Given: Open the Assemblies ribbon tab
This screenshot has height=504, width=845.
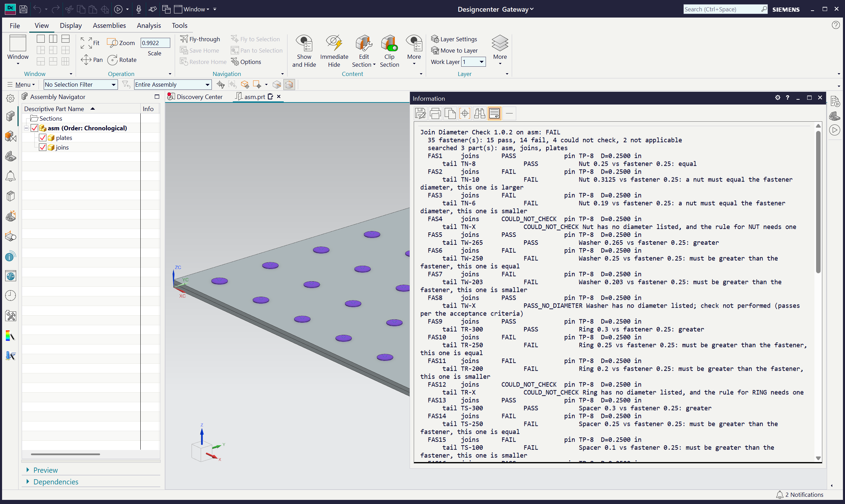Looking at the screenshot, I should coord(109,25).
